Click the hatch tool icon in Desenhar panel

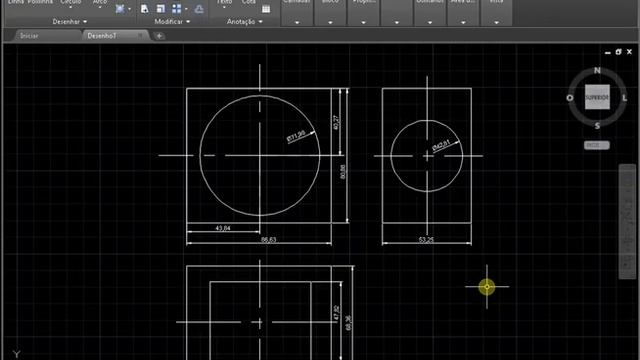(120, 9)
